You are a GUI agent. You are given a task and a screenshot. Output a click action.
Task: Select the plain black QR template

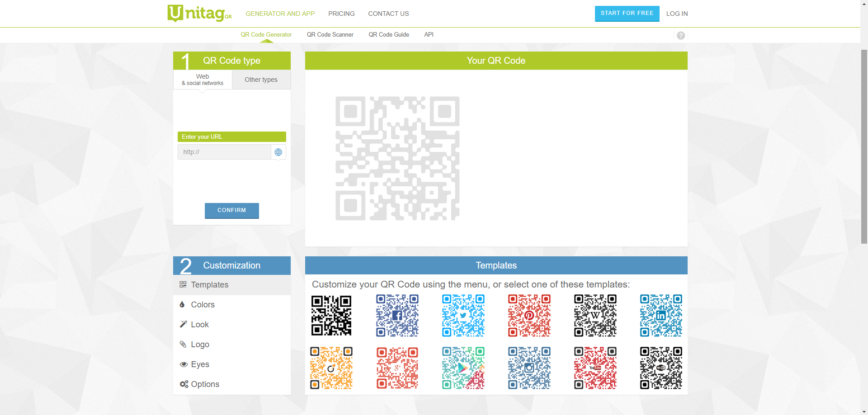coord(331,316)
